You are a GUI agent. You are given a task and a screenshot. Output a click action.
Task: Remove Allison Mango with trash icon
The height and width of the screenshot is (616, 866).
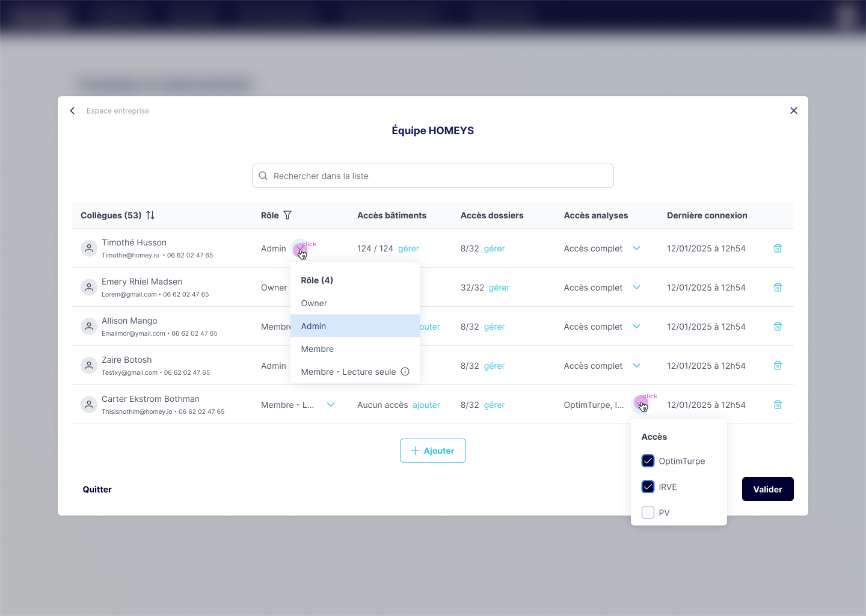778,327
